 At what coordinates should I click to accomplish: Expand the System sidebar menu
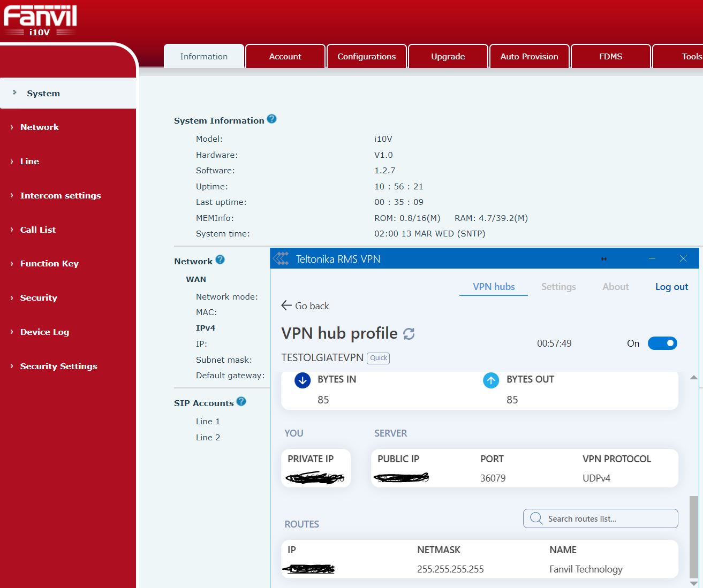click(x=68, y=93)
